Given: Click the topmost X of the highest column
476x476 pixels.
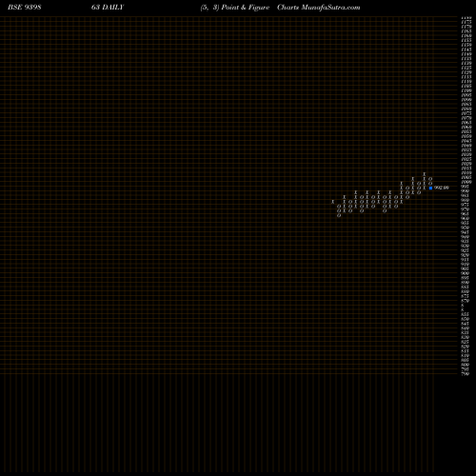Looking at the screenshot, I should pos(425,174).
